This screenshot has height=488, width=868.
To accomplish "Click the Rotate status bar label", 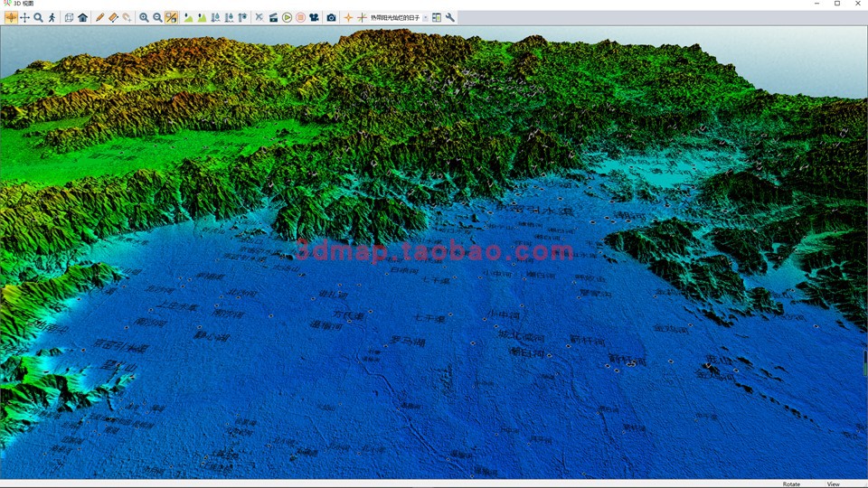I will click(x=791, y=484).
